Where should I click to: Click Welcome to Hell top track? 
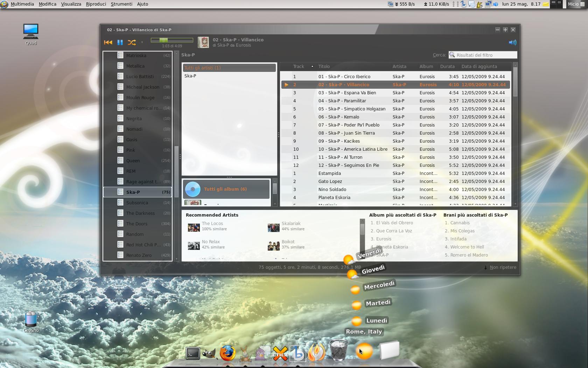click(x=467, y=247)
